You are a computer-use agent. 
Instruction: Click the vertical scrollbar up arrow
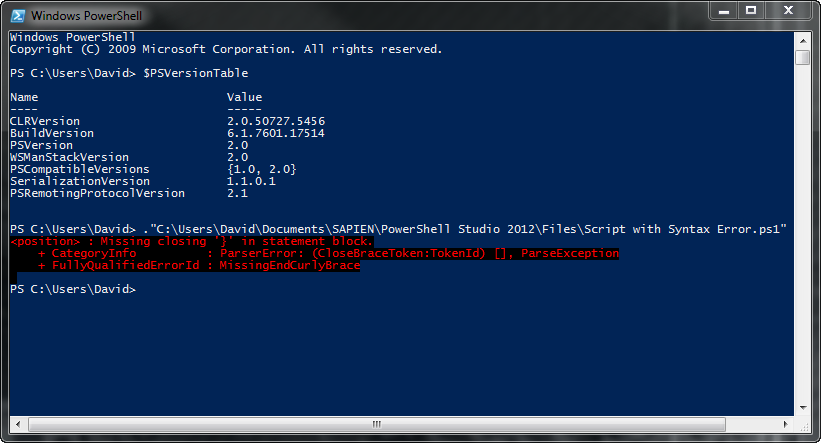(803, 40)
